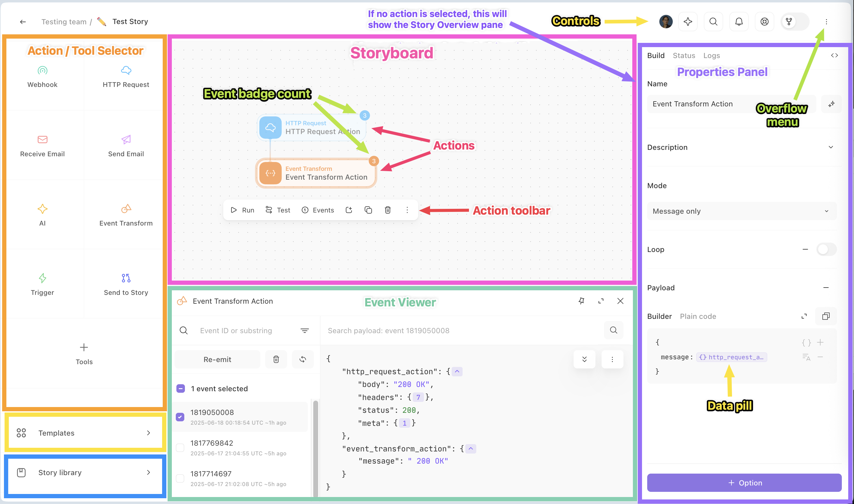The height and width of the screenshot is (504, 854).
Task: Select the AI action
Action: coord(42,216)
